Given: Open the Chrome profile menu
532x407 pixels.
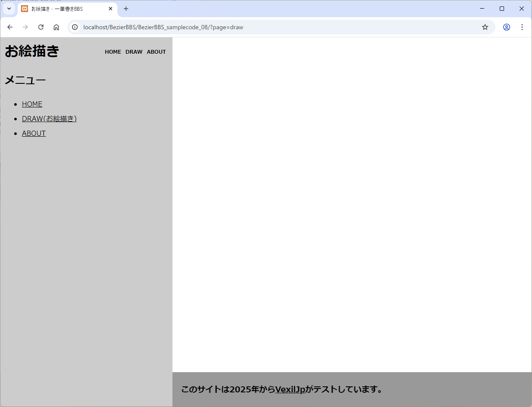Looking at the screenshot, I should (507, 27).
